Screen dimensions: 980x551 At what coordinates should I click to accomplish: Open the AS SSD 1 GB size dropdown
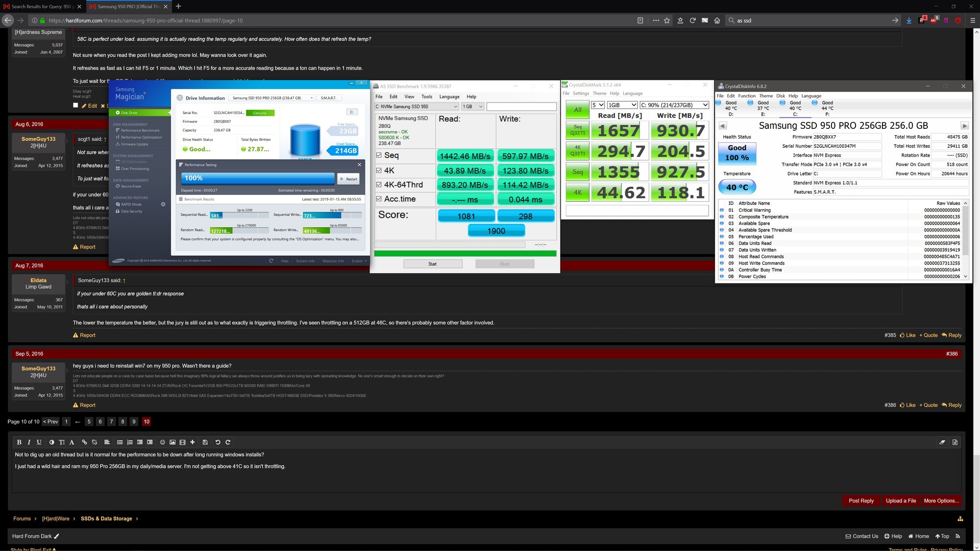pos(472,106)
